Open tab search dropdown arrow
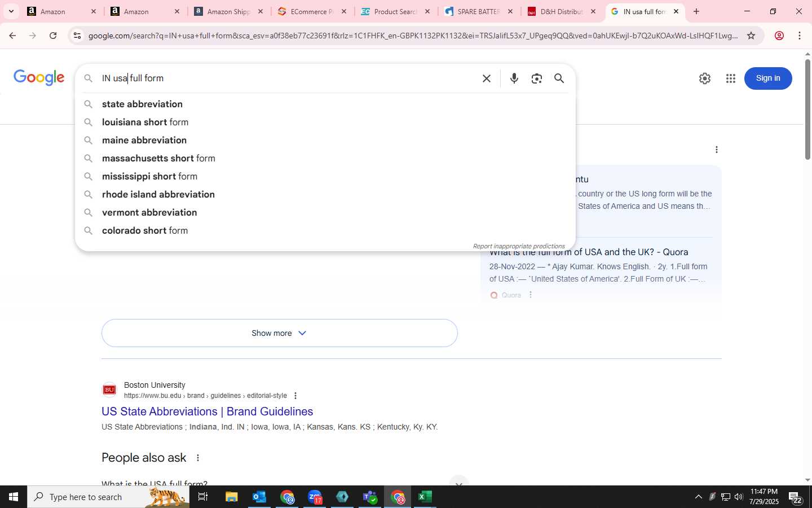 [11, 11]
